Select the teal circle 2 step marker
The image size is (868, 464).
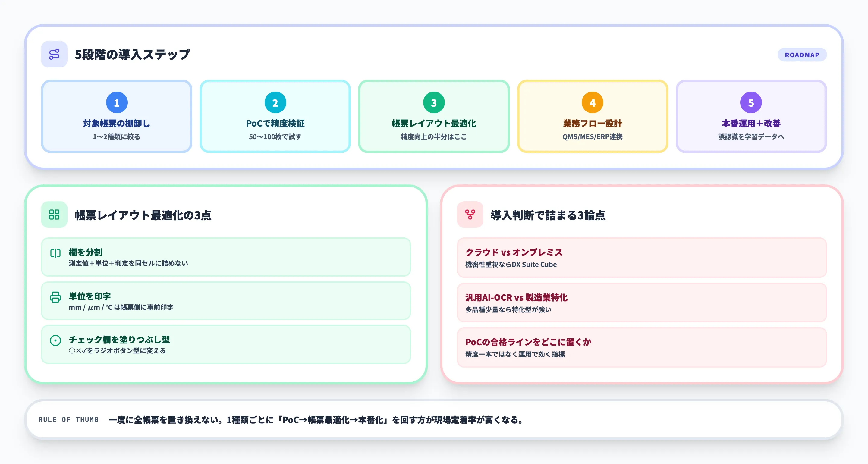(x=275, y=102)
